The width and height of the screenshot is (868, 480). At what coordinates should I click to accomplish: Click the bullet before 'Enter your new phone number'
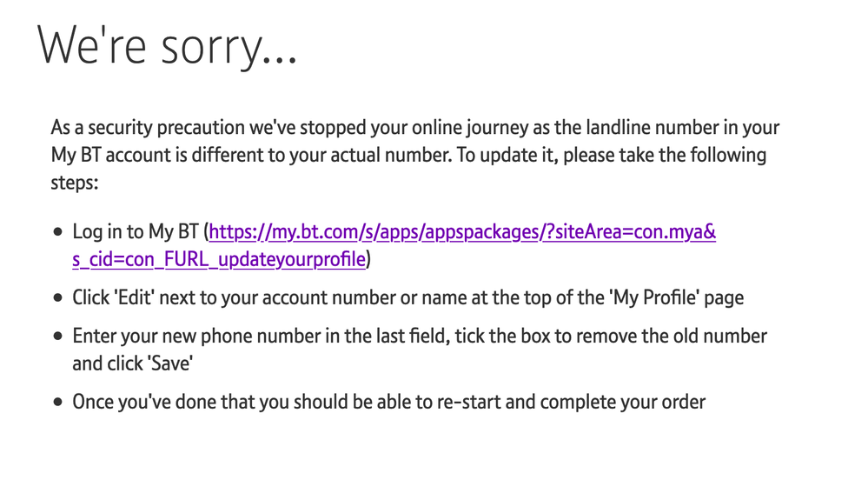pos(58,337)
